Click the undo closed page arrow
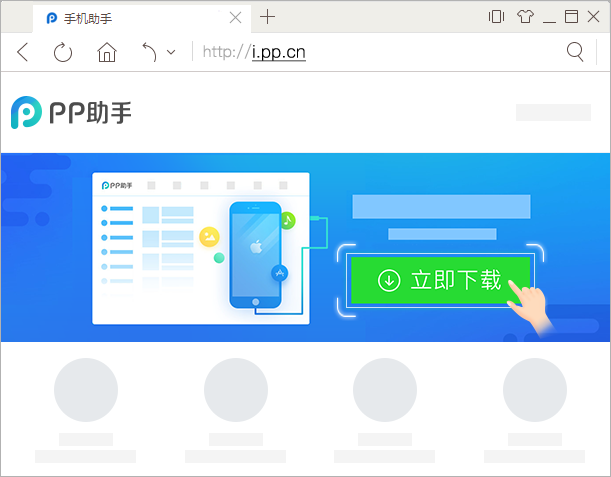Viewport: 611px width, 477px height. [149, 52]
